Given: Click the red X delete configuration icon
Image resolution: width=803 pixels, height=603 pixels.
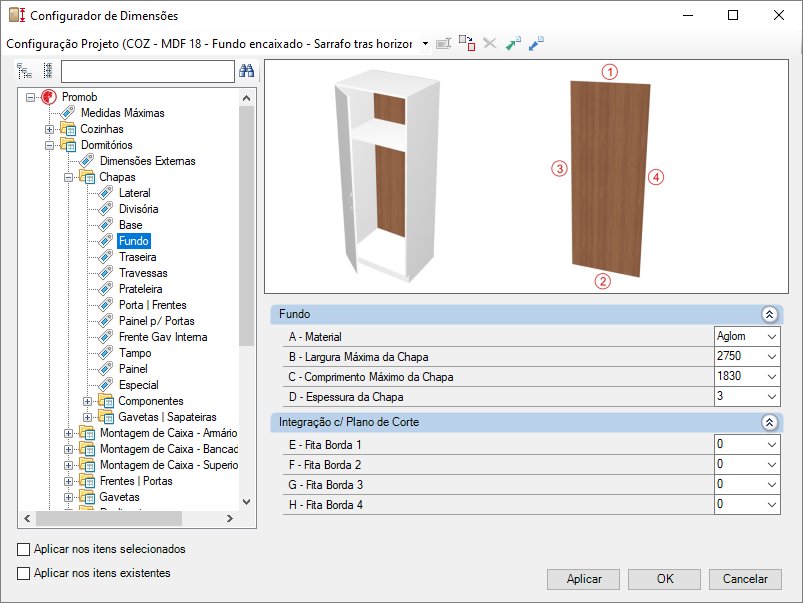Looking at the screenshot, I should (490, 44).
